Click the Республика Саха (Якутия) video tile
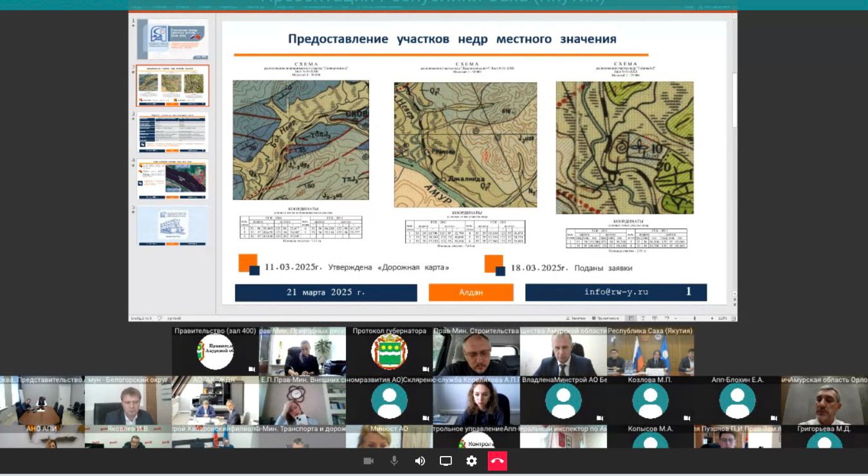 pyautogui.click(x=650, y=355)
